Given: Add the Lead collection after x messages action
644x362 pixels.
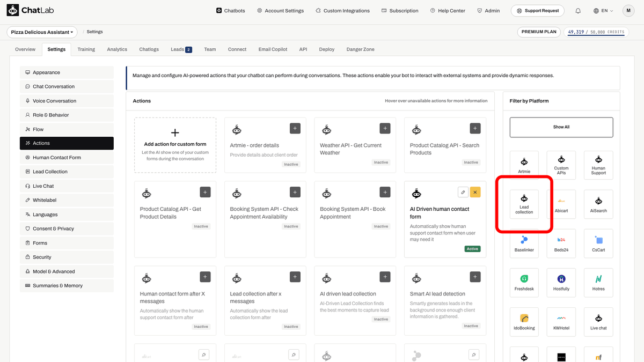Looking at the screenshot, I should point(295,277).
